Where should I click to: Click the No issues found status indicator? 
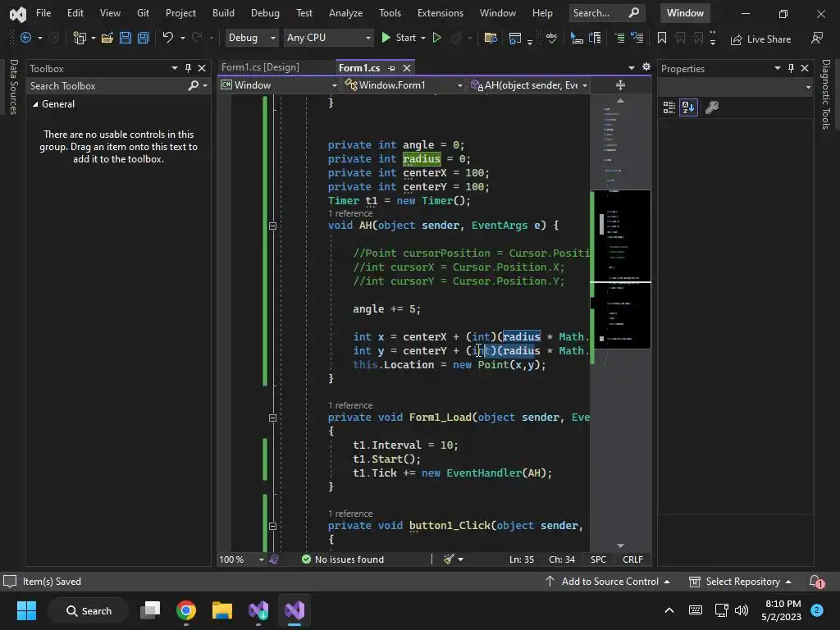click(344, 559)
